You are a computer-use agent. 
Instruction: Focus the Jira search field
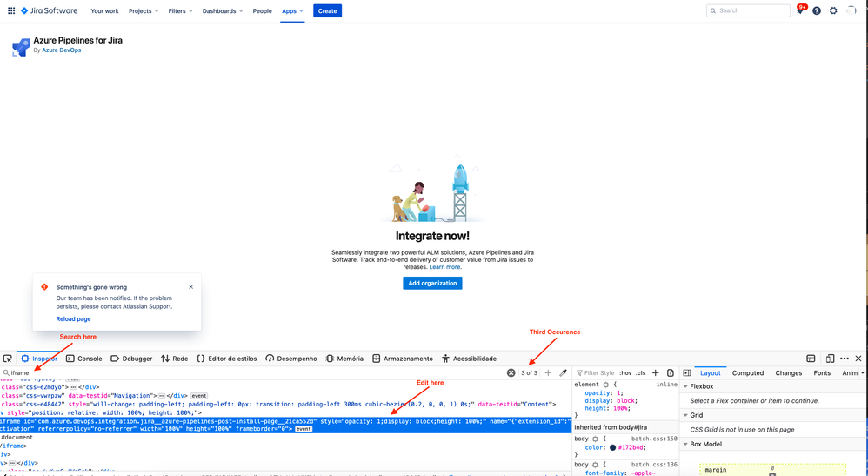[749, 10]
